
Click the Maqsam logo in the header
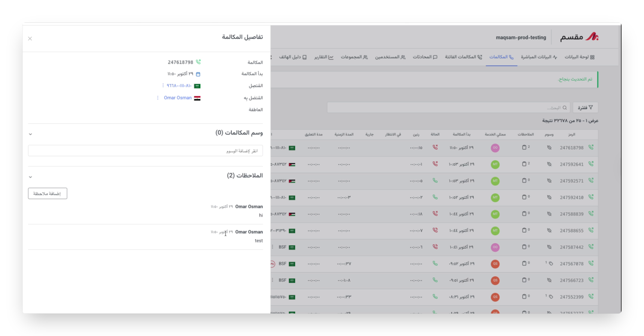pos(579,37)
